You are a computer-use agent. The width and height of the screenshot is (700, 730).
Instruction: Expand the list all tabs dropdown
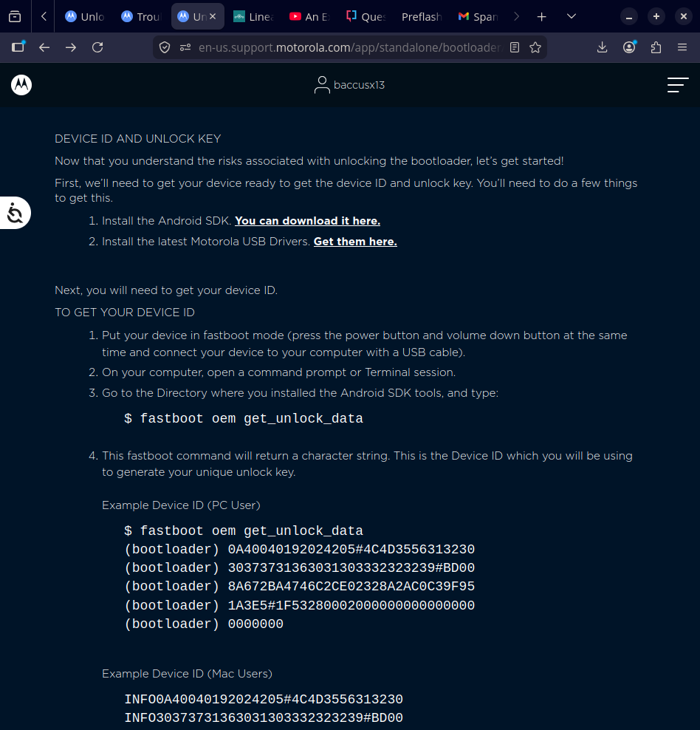point(572,17)
